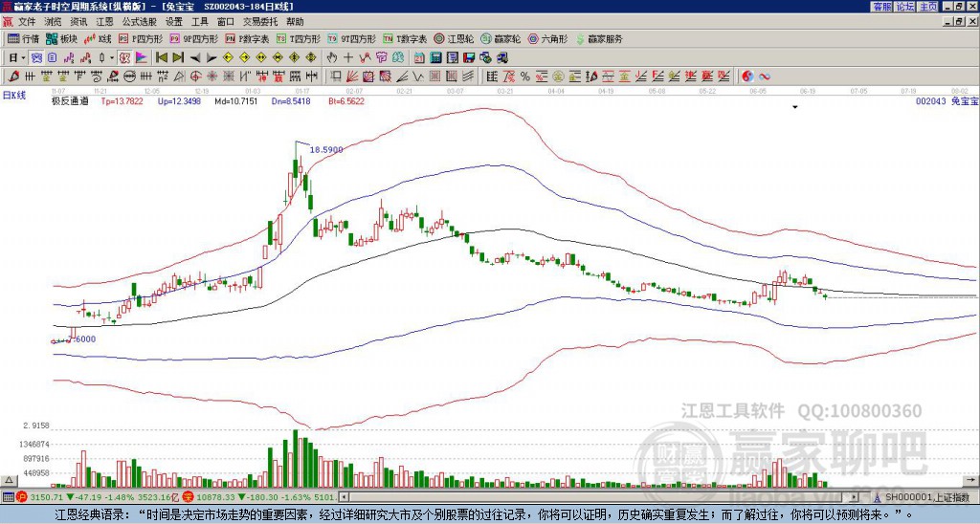The height and width of the screenshot is (524, 980).
Task: Open the 行情 market quotes view
Action: pos(23,38)
